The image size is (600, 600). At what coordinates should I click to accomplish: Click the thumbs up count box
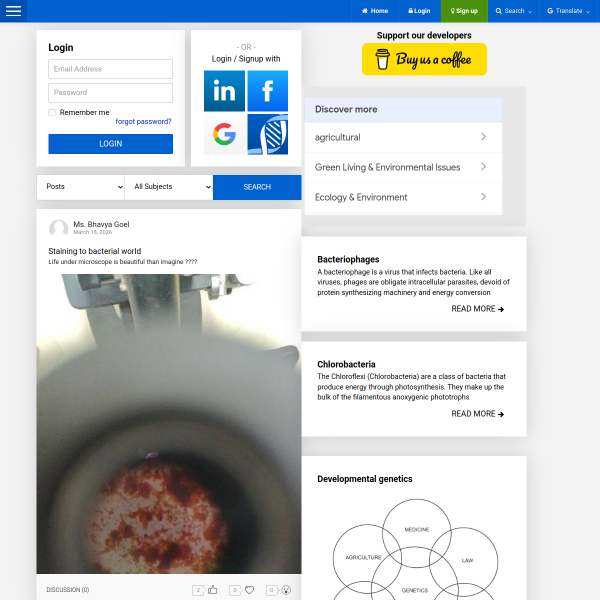[x=198, y=590]
